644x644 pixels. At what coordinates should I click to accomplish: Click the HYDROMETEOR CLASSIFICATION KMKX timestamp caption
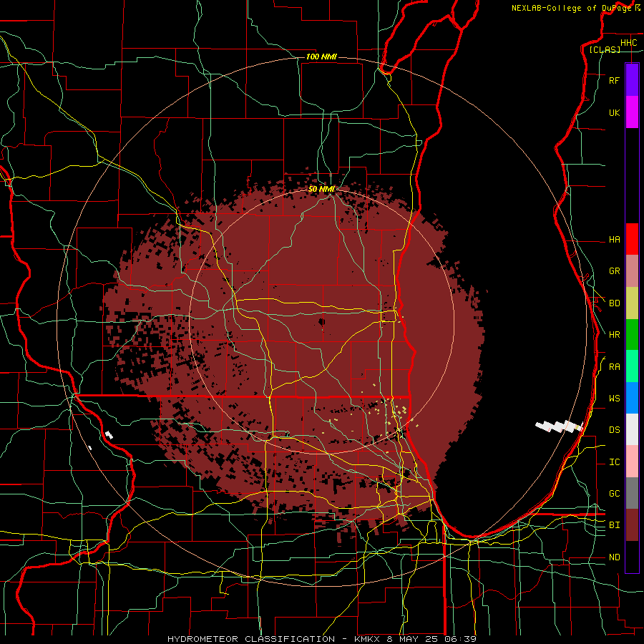click(x=321, y=639)
